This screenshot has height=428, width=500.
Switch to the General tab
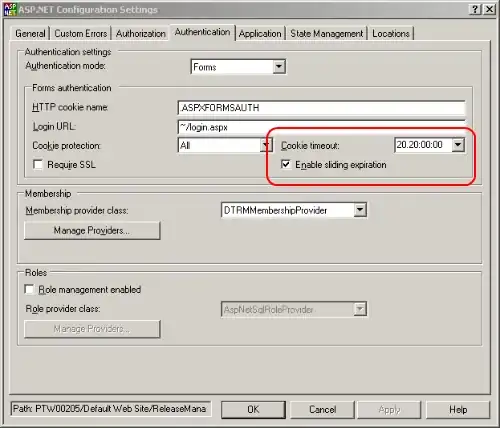[x=30, y=33]
